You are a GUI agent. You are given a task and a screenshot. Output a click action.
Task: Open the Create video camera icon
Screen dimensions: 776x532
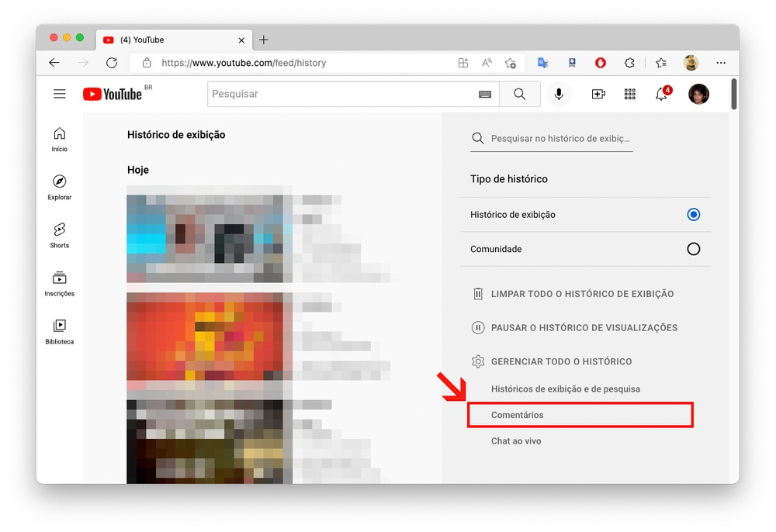(x=598, y=94)
